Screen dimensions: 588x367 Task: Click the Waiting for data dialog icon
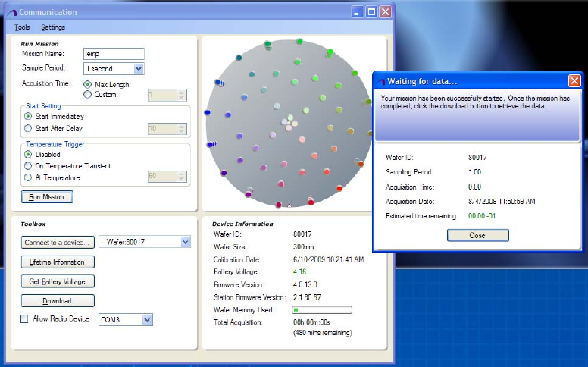tap(381, 81)
